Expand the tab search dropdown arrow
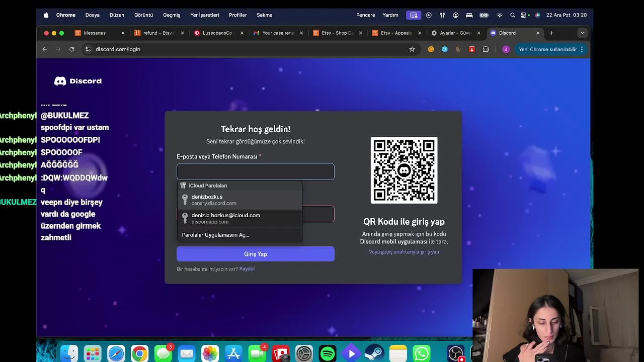Viewport: 644px width, 362px height. (583, 33)
